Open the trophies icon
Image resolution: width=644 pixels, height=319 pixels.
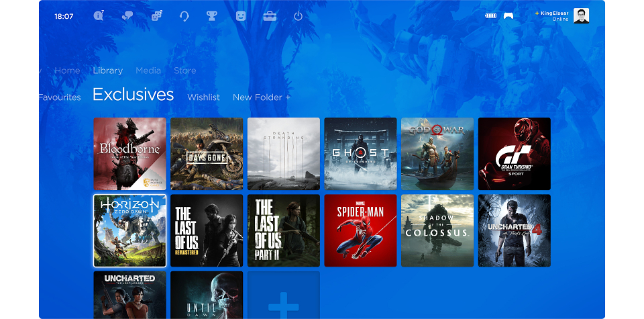pyautogui.click(x=211, y=16)
